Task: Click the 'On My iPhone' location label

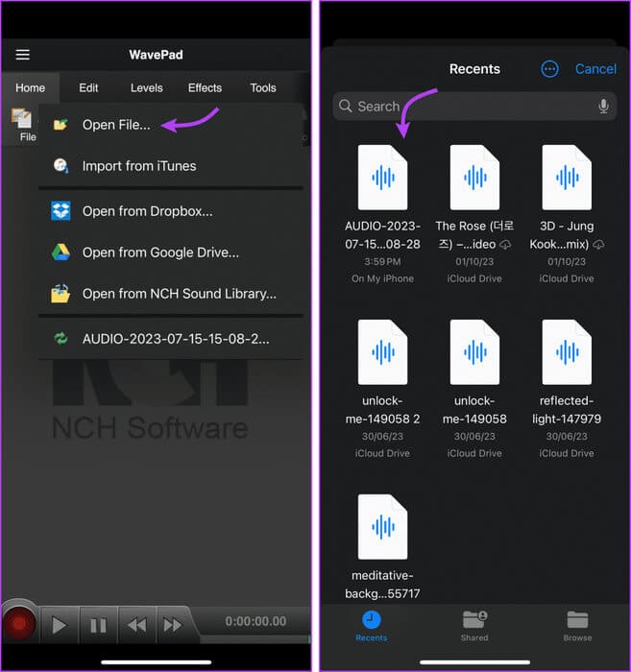Action: (382, 278)
